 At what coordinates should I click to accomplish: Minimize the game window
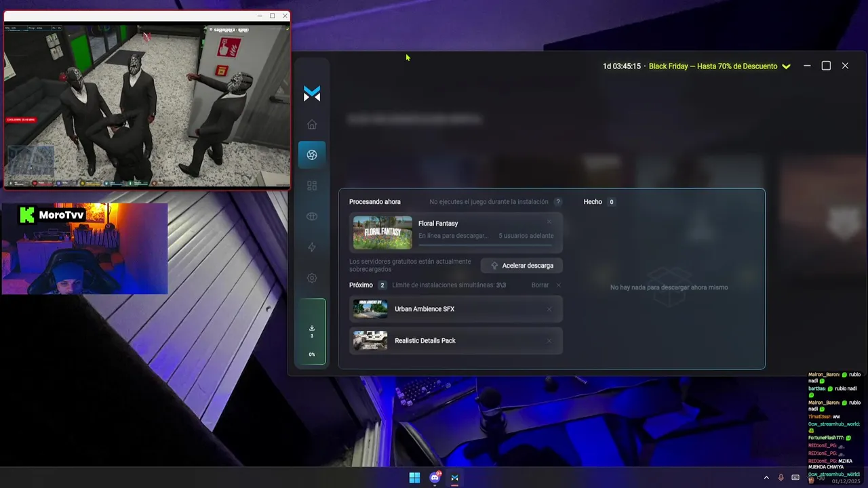[260, 16]
